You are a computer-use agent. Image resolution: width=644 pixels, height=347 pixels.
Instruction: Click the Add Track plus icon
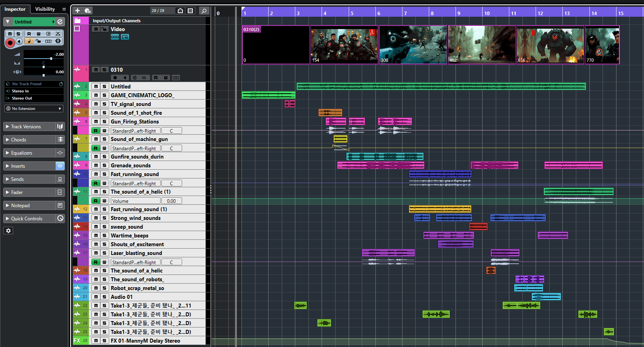click(x=78, y=11)
